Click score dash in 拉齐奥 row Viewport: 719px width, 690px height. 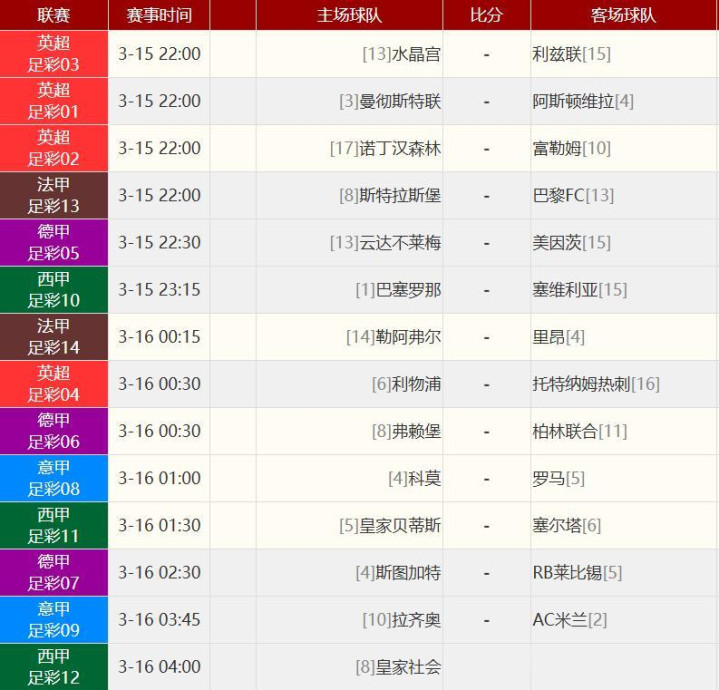coord(487,621)
